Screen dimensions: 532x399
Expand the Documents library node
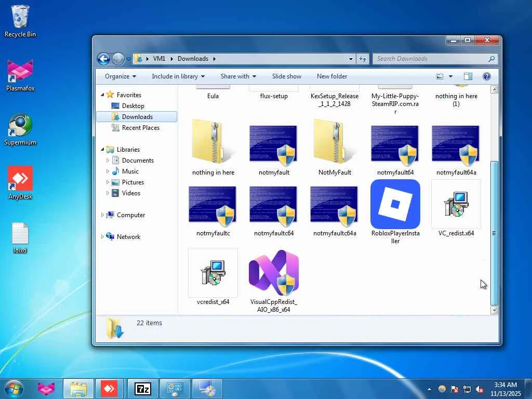pyautogui.click(x=108, y=160)
